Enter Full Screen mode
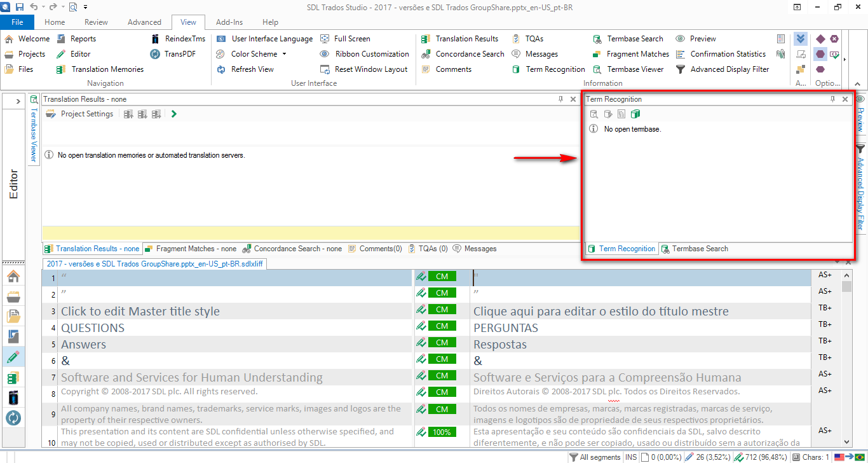 click(x=345, y=39)
